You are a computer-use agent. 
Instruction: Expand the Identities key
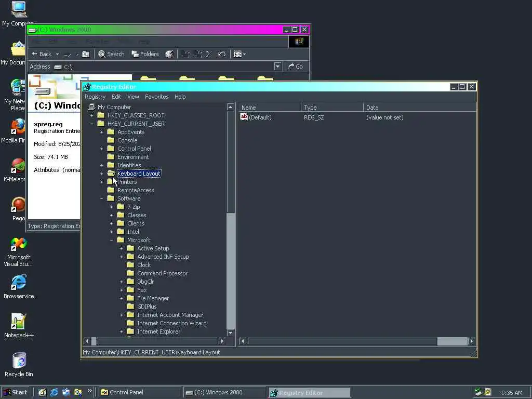(101, 165)
